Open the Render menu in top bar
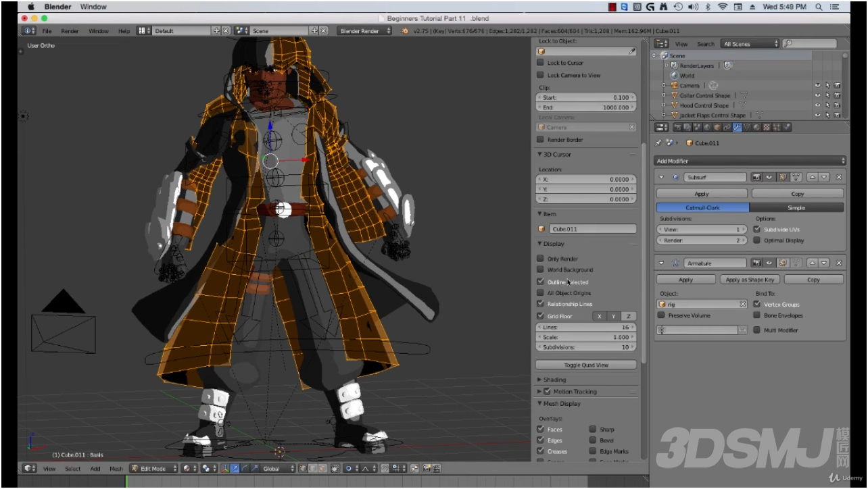 point(70,31)
